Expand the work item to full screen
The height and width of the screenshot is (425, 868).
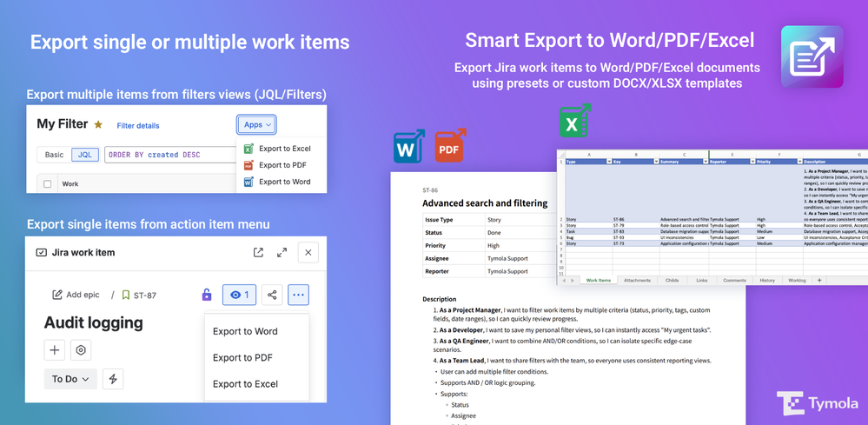point(282,252)
